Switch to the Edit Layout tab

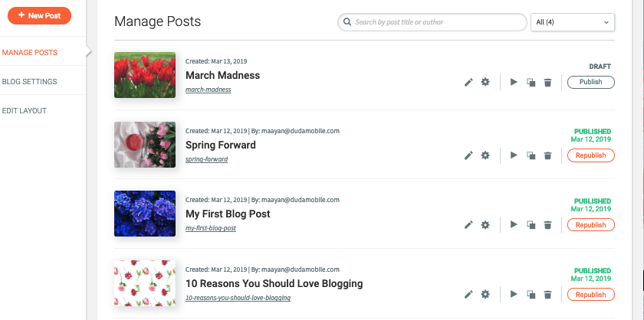pyautogui.click(x=25, y=111)
